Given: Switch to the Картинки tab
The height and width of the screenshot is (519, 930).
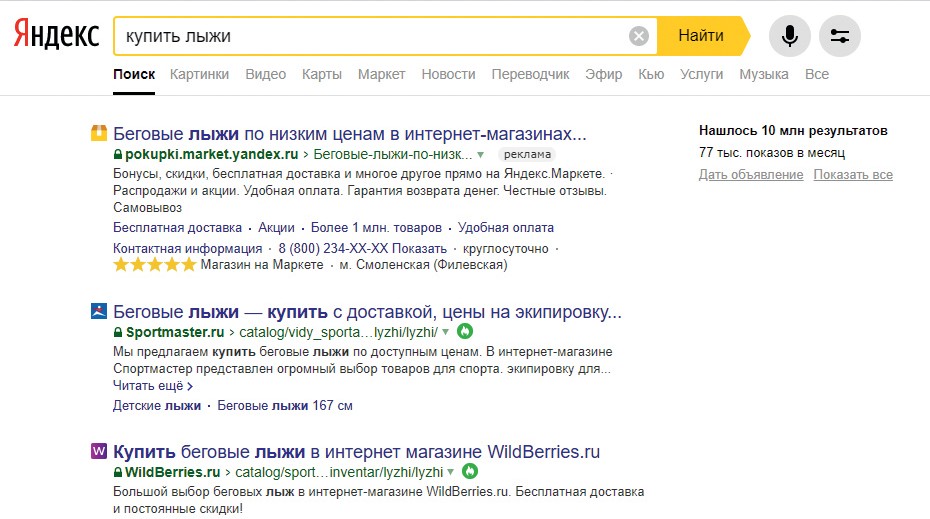Looking at the screenshot, I should 199,74.
